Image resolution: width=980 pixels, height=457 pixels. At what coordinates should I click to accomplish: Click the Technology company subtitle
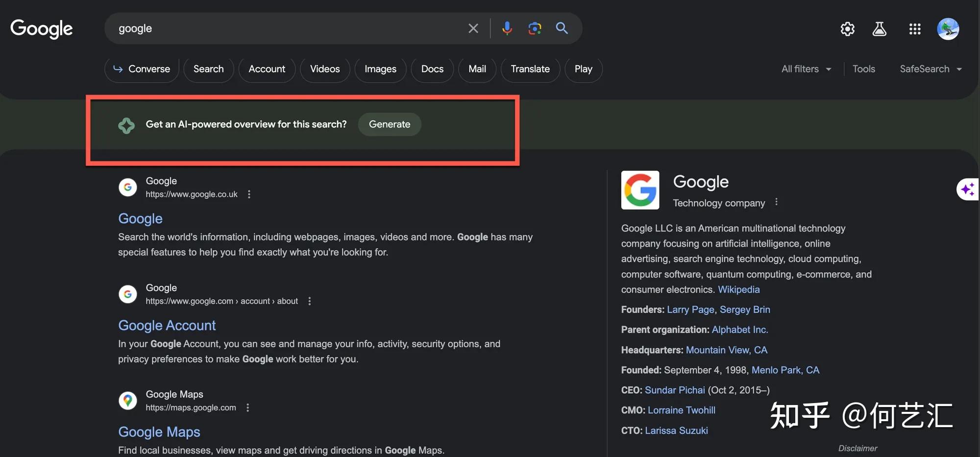pyautogui.click(x=719, y=203)
